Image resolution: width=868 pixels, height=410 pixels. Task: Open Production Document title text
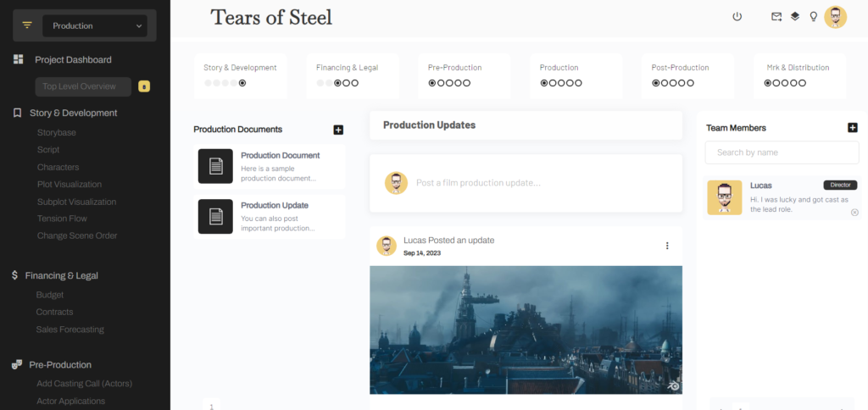pyautogui.click(x=280, y=156)
